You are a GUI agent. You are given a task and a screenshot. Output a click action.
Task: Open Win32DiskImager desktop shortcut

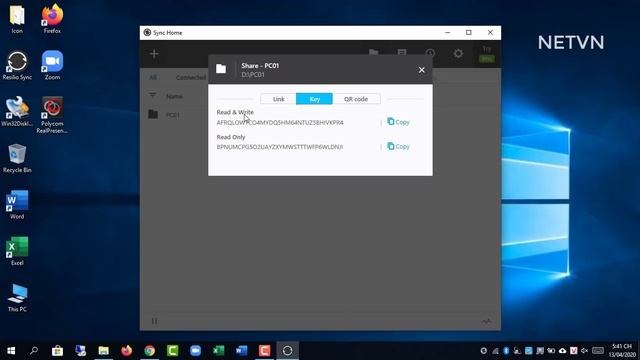[17, 111]
